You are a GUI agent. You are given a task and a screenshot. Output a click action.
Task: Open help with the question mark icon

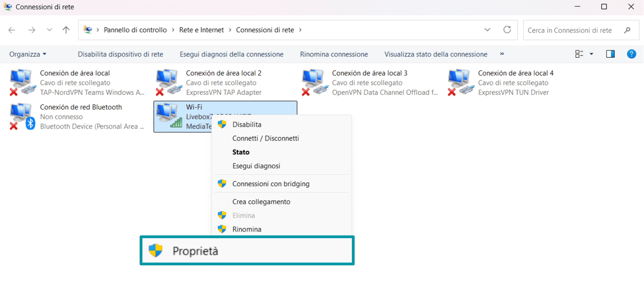click(x=631, y=54)
